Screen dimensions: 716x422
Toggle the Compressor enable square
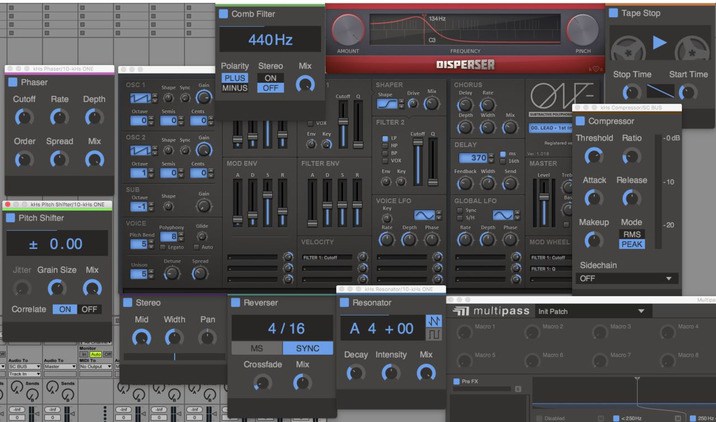click(x=580, y=121)
